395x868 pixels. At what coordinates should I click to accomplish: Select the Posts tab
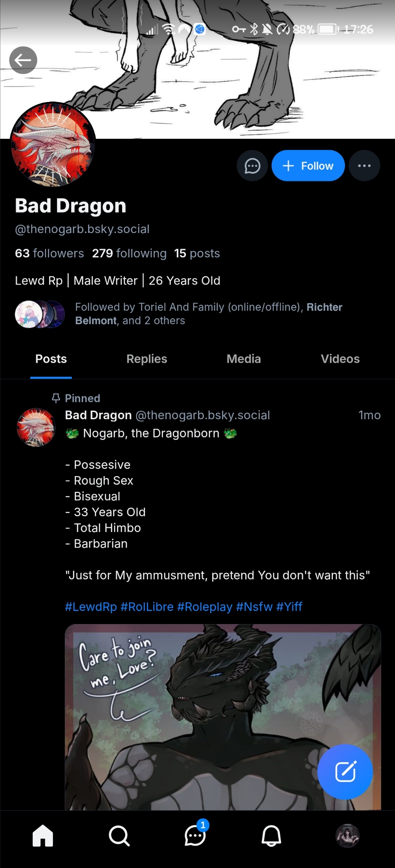pos(51,359)
